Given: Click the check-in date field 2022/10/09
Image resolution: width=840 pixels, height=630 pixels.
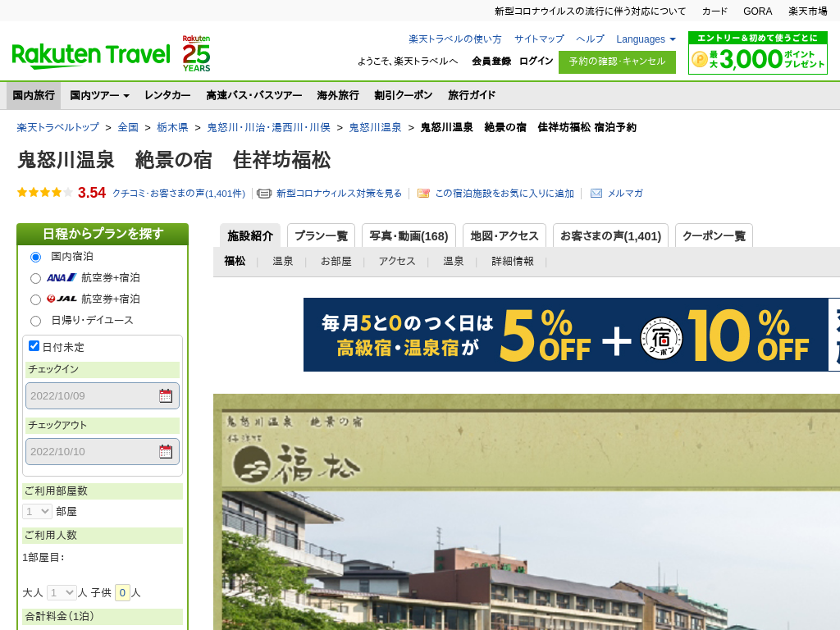Looking at the screenshot, I should [x=103, y=396].
